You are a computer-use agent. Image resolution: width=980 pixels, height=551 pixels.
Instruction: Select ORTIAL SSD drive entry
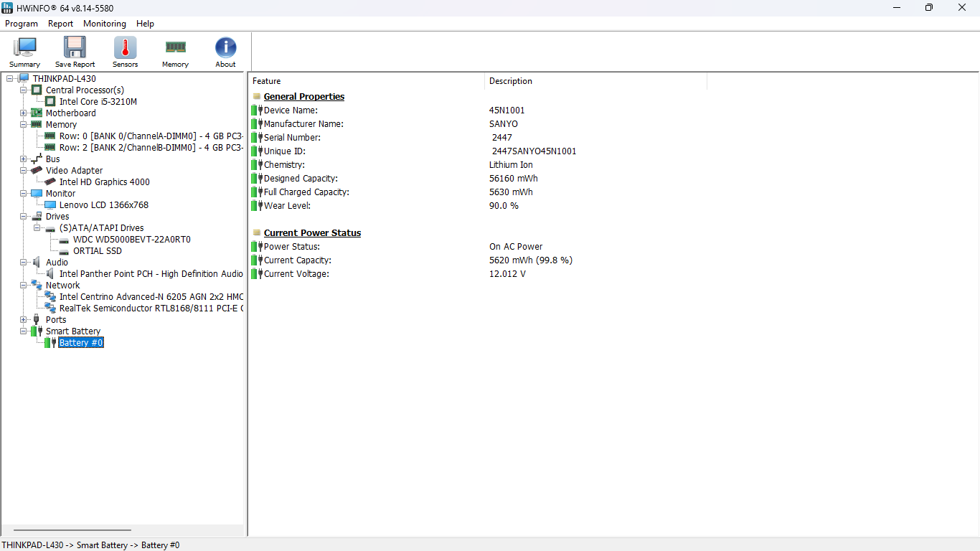pos(98,250)
